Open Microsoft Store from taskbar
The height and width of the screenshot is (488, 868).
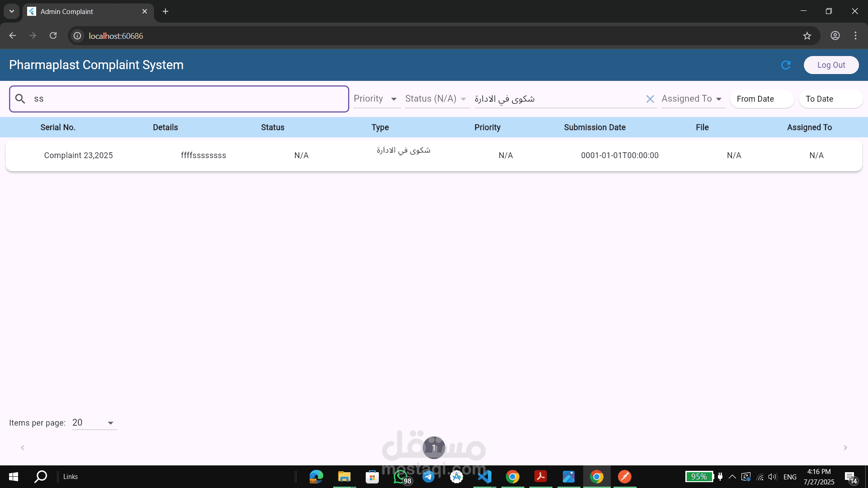372,477
